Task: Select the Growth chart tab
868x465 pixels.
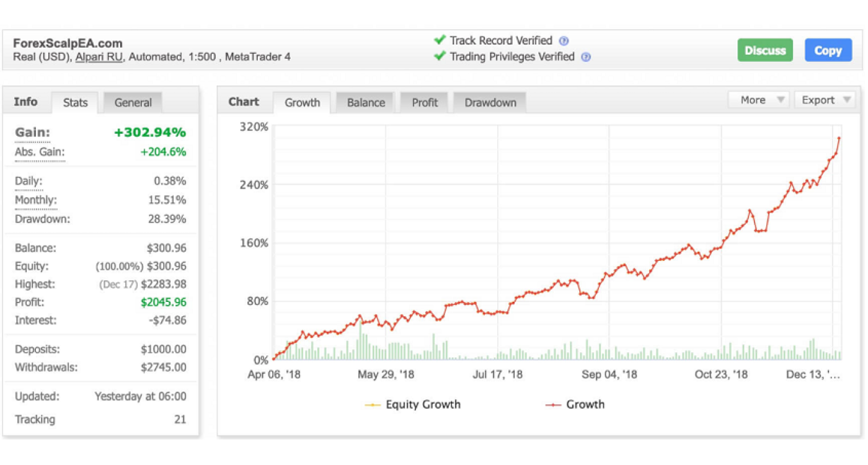Action: pos(303,102)
